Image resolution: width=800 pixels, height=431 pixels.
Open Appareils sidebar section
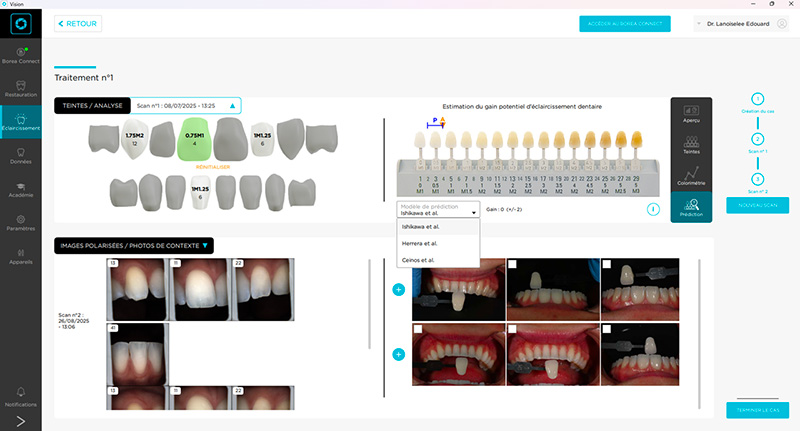click(20, 256)
